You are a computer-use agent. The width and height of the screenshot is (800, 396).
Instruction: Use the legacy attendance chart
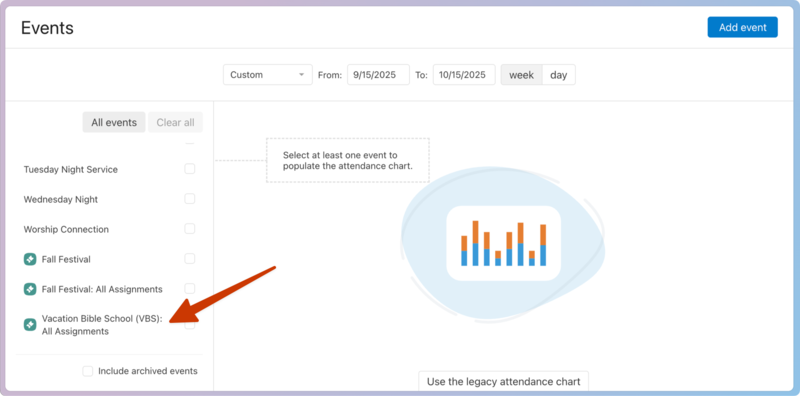coord(504,382)
